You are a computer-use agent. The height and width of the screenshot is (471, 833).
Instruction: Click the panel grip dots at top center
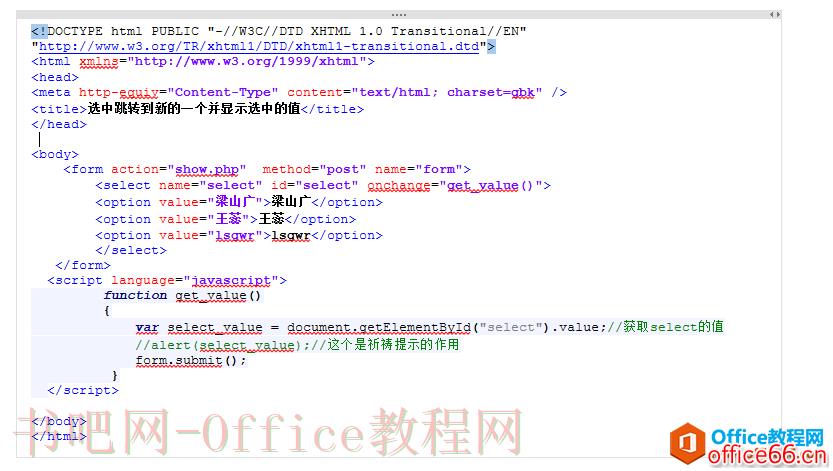[x=398, y=15]
